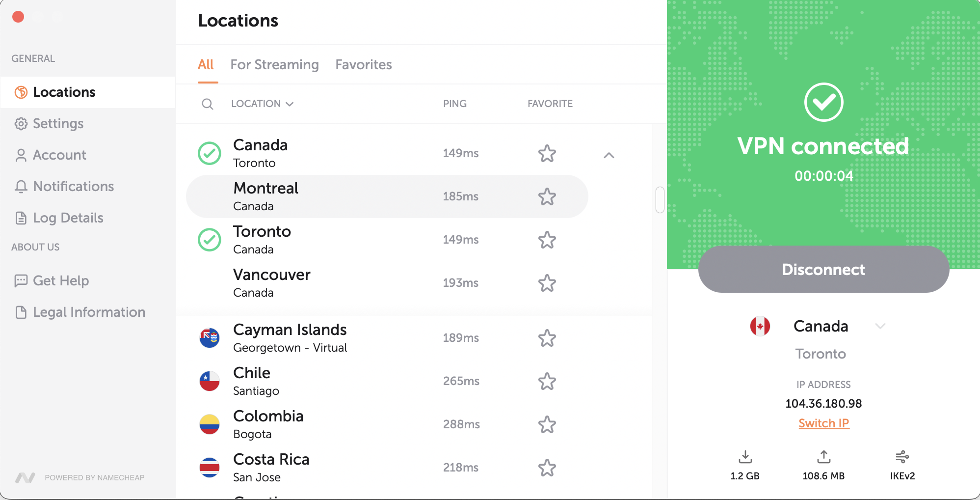Select the Vancouver server row
The width and height of the screenshot is (980, 500).
(x=387, y=283)
